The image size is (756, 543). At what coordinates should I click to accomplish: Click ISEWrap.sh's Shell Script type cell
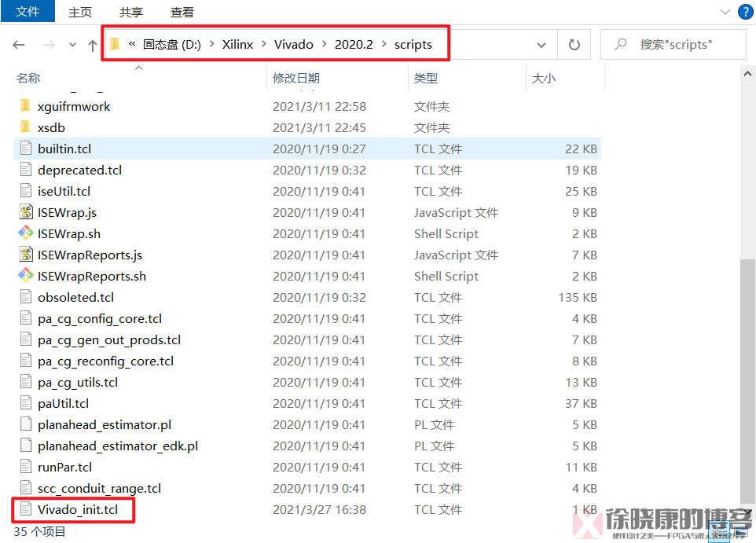[446, 234]
